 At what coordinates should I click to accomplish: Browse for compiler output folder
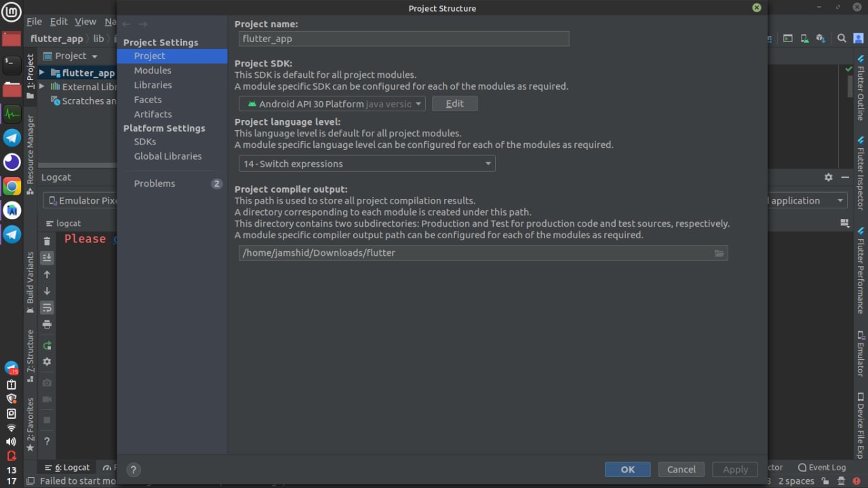pos(719,253)
